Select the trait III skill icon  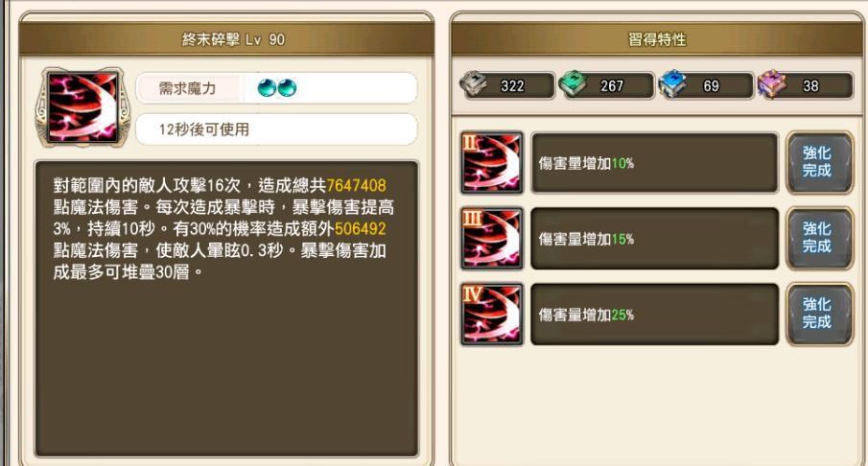tap(492, 239)
